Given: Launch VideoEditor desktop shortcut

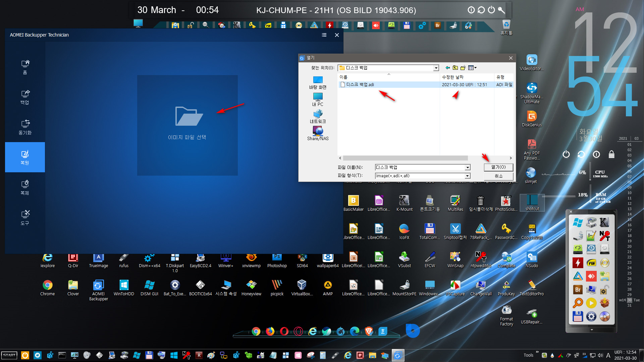Looking at the screenshot, I should coord(532,63).
